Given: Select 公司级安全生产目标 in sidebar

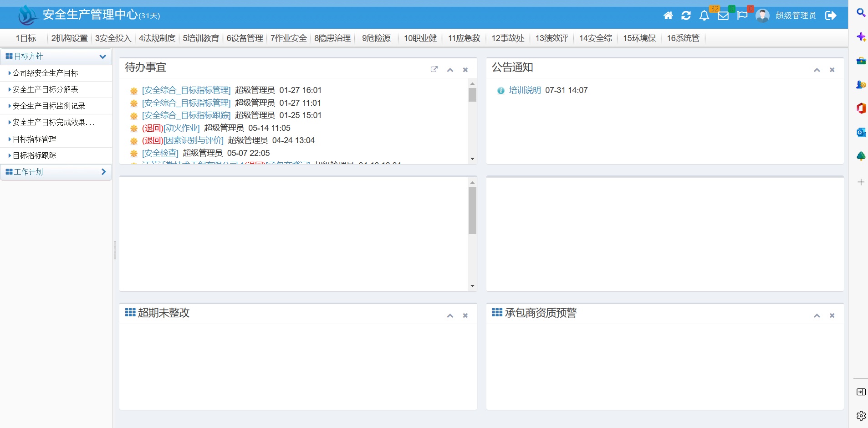Looking at the screenshot, I should (46, 73).
